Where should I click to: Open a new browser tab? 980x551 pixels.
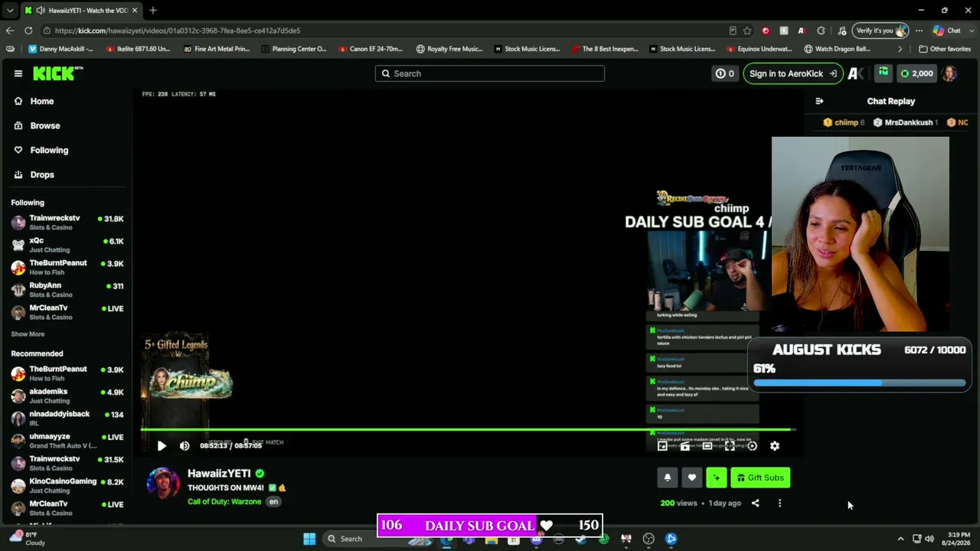pyautogui.click(x=153, y=10)
